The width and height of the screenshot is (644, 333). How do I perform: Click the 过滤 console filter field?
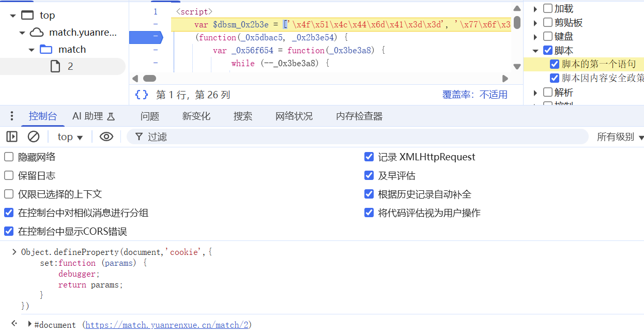tap(357, 137)
